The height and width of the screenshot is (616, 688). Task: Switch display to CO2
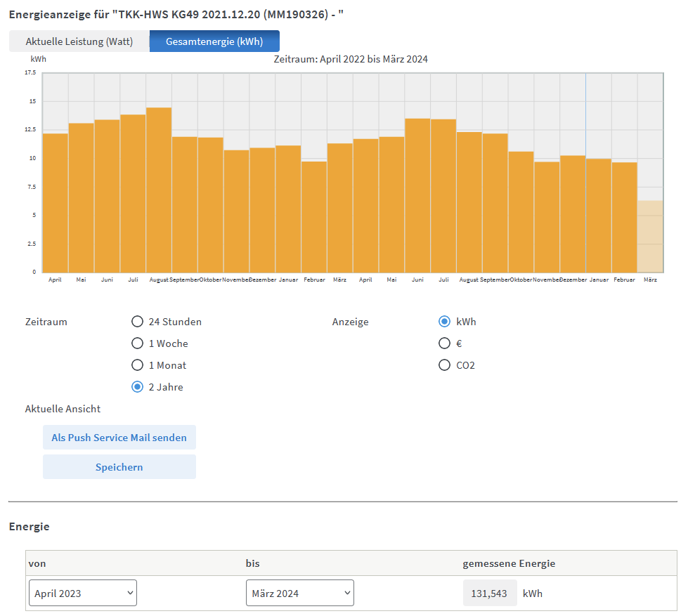click(x=444, y=365)
